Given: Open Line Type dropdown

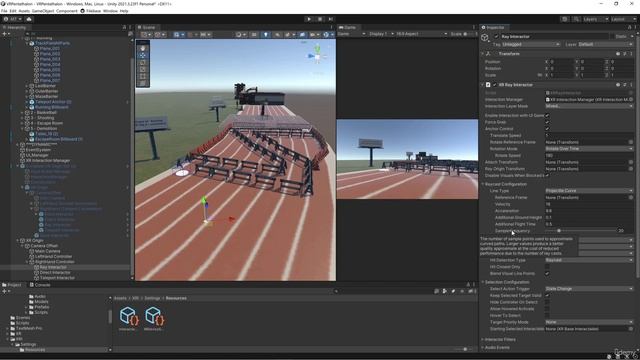Looking at the screenshot, I should [589, 191].
